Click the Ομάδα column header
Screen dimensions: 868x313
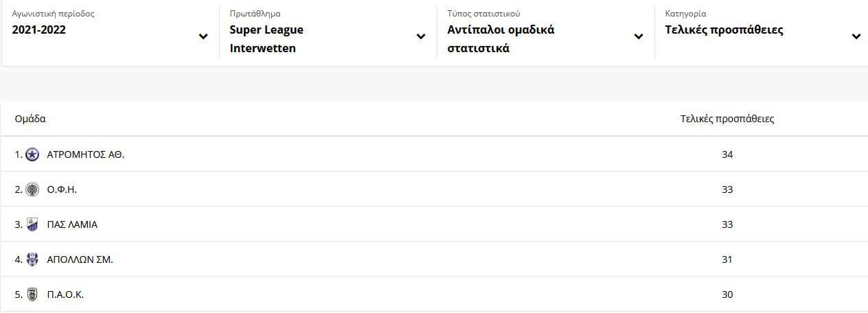[x=30, y=119]
